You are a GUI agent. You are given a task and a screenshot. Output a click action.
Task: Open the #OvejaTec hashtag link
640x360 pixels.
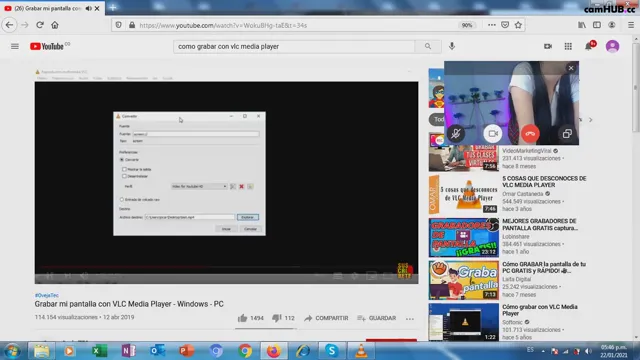[47, 295]
